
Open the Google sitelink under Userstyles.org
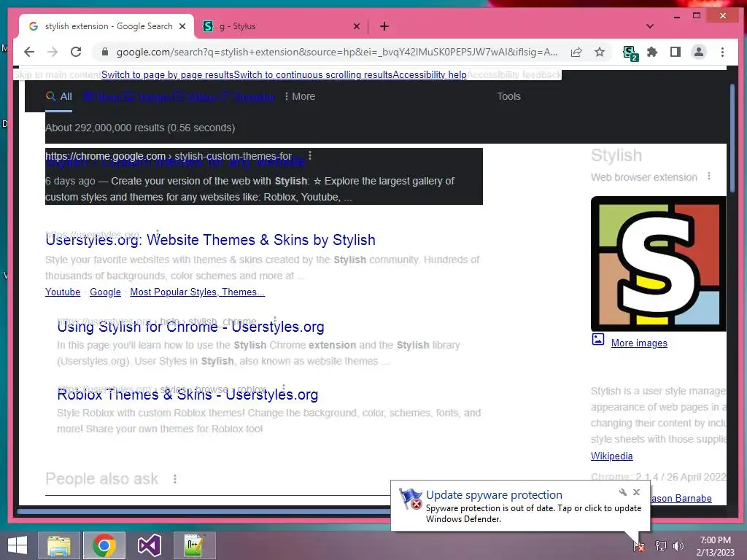pyautogui.click(x=105, y=292)
